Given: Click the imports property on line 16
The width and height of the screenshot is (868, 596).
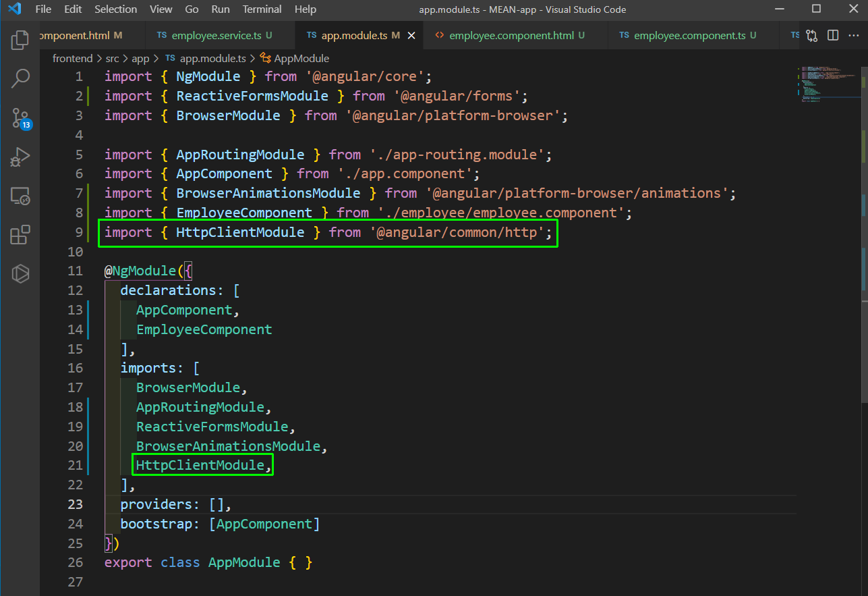Looking at the screenshot, I should coord(148,368).
